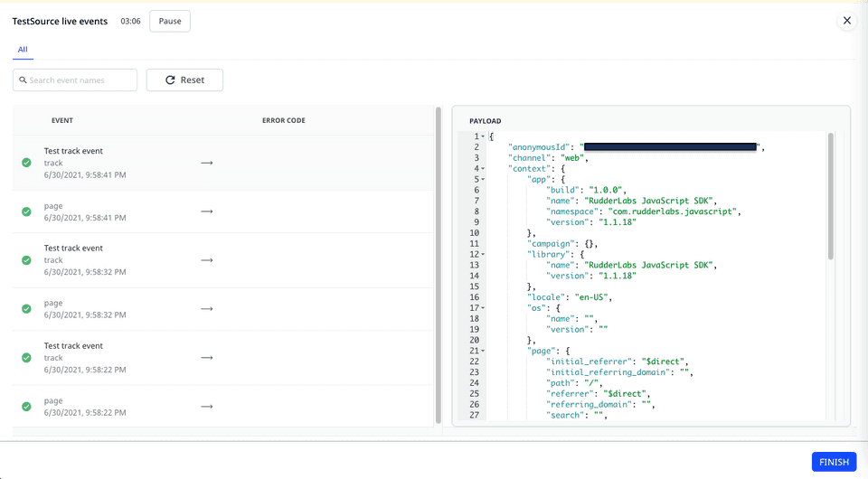The height and width of the screenshot is (479, 868).
Task: Click the magnifier icon in search box
Action: [22, 80]
